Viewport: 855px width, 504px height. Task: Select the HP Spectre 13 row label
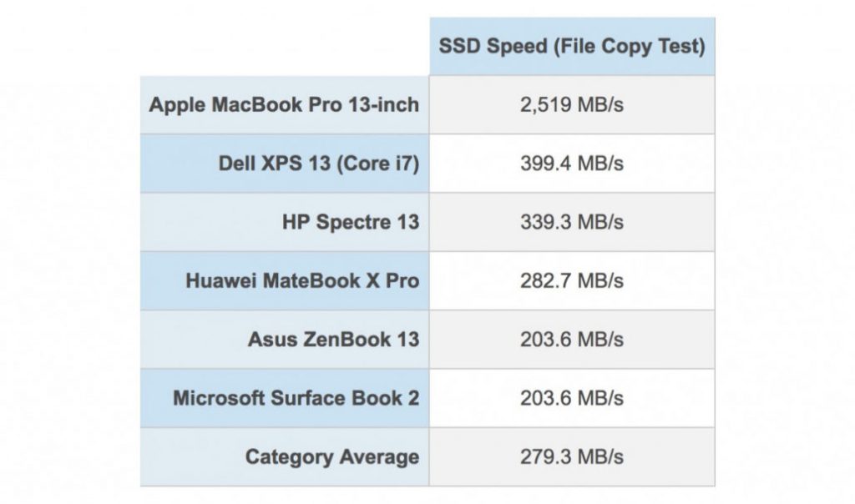351,222
